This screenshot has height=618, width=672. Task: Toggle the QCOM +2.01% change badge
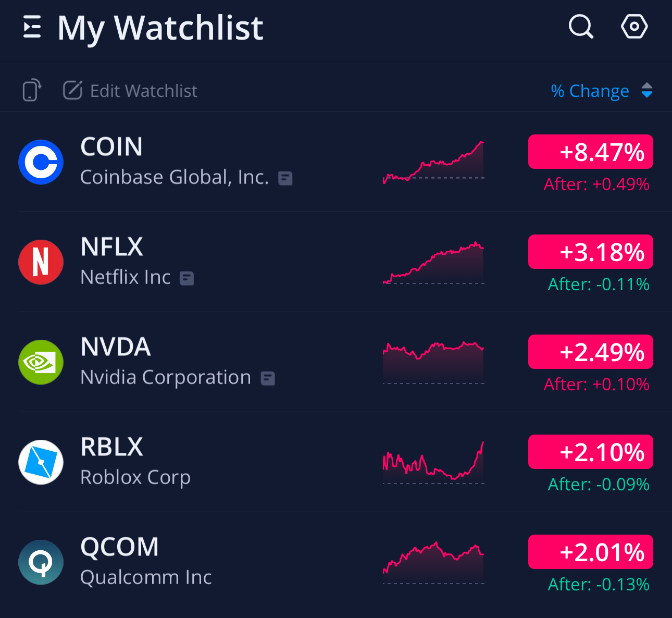pos(591,552)
